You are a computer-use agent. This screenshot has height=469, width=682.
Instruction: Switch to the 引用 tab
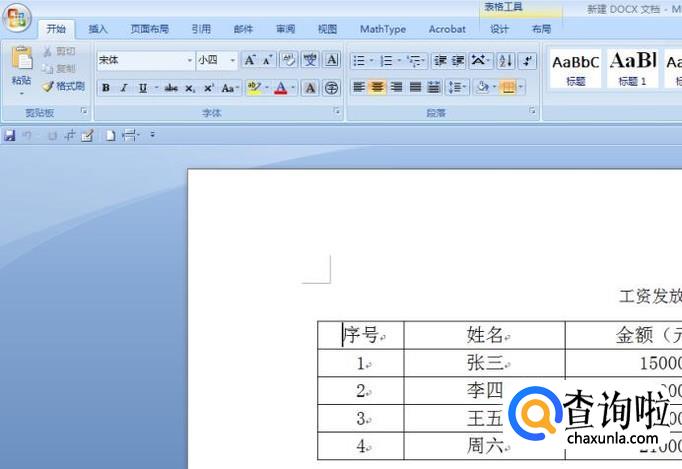click(201, 29)
